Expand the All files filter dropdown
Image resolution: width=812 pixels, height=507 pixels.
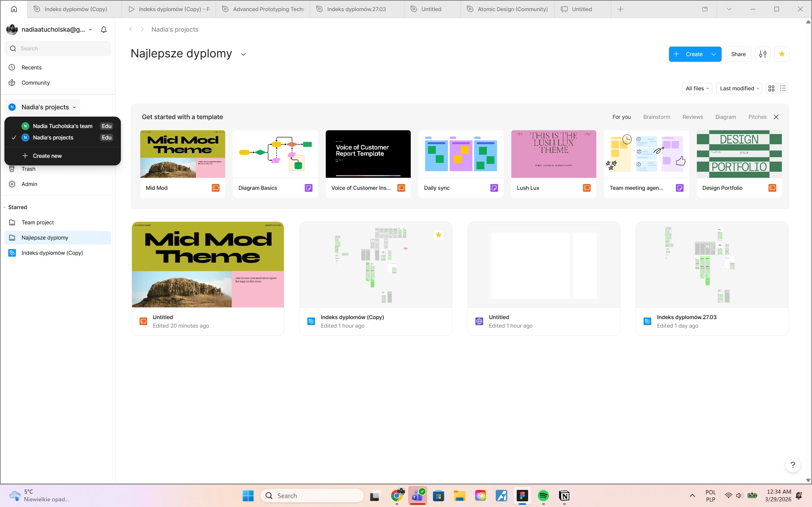(x=697, y=88)
